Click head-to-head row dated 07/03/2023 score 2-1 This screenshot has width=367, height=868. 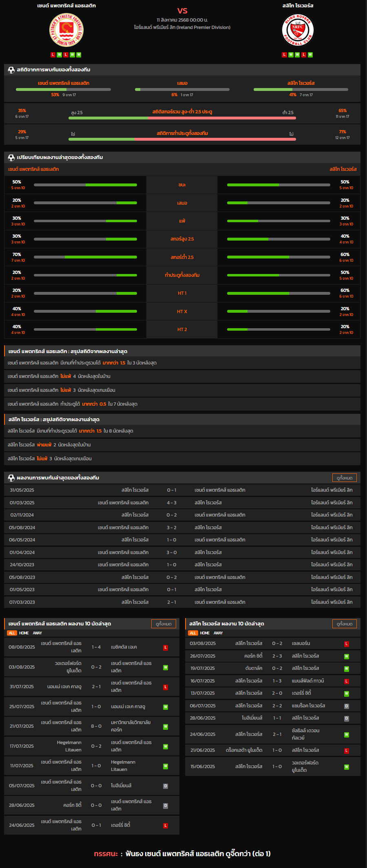pyautogui.click(x=182, y=602)
